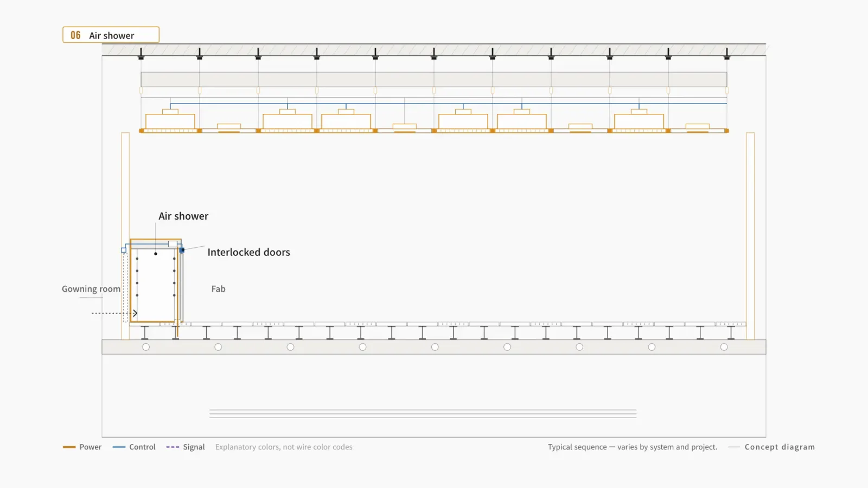Viewport: 868px width, 488px height.
Task: Click the solid blue interlock box on air shower
Action: coord(182,250)
